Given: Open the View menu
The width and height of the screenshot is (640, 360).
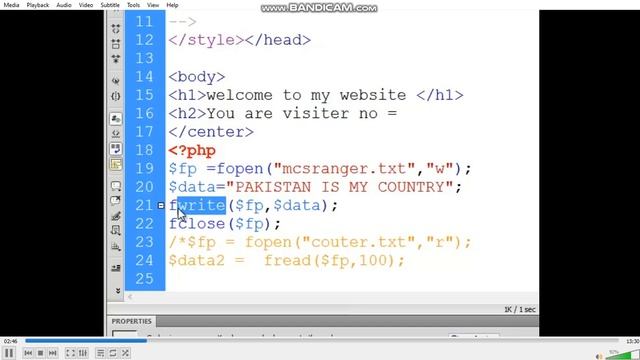Looking at the screenshot, I should pos(153,5).
